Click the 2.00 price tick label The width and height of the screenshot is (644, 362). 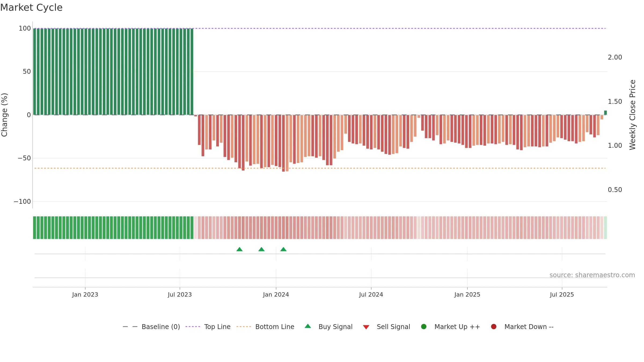[x=615, y=57]
